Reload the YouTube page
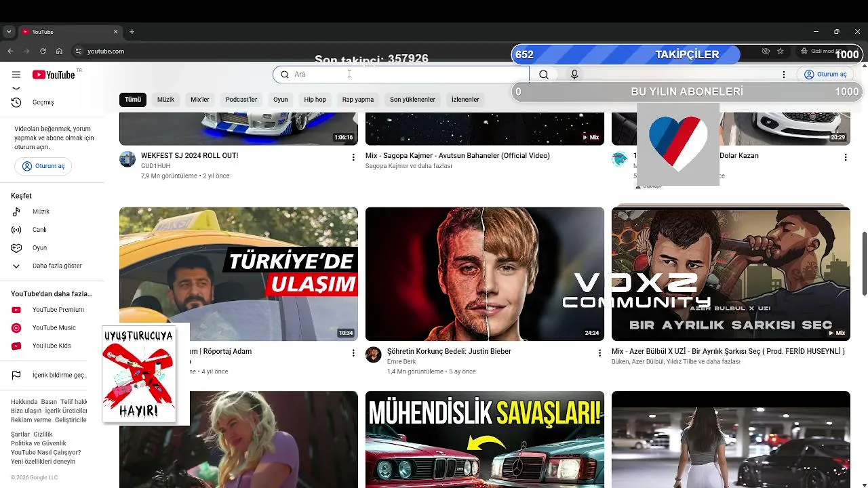 (x=43, y=51)
